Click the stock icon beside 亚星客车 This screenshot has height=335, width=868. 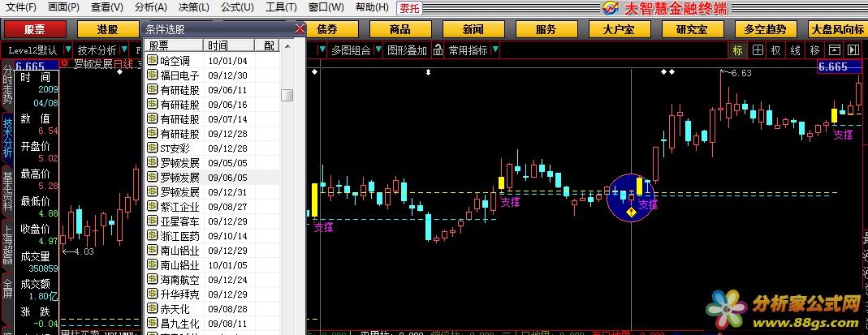coord(152,221)
